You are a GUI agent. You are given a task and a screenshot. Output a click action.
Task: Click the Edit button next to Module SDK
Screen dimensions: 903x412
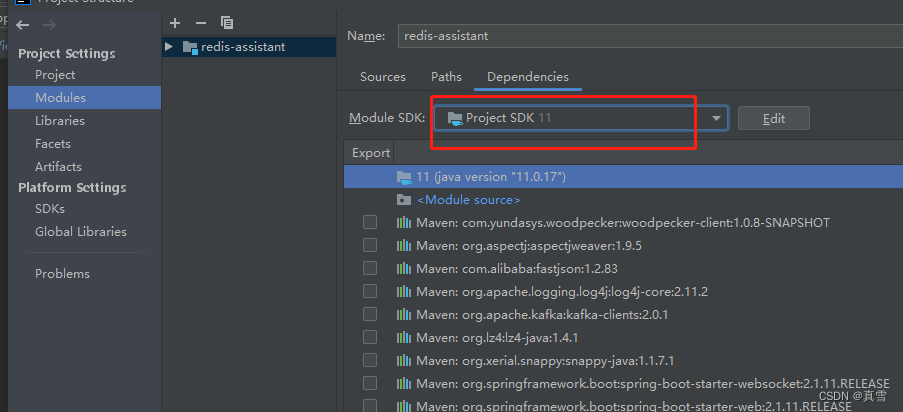click(773, 118)
